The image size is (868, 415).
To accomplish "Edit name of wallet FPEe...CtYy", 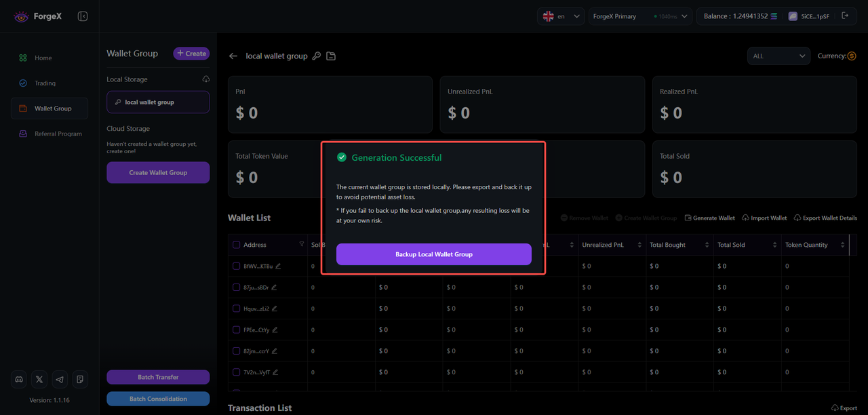I will tap(275, 330).
